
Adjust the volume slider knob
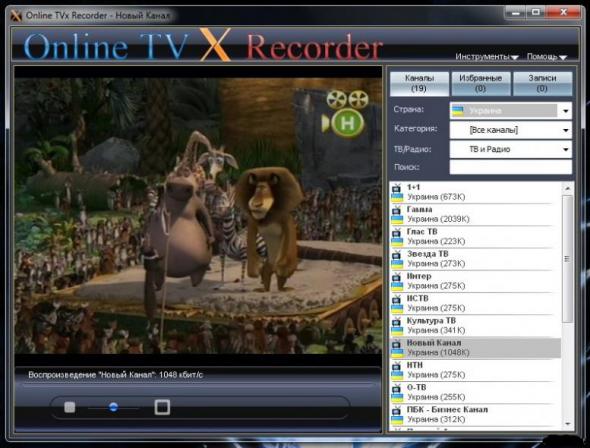pyautogui.click(x=113, y=407)
